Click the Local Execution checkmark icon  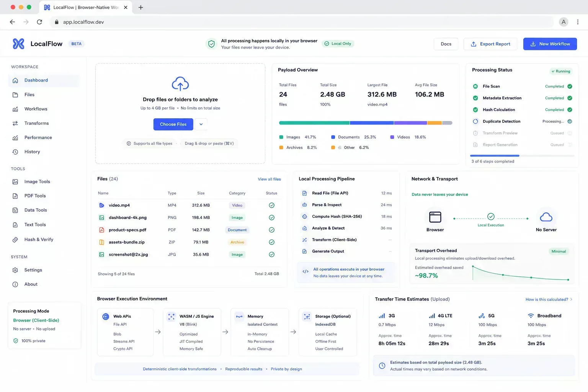click(x=491, y=217)
